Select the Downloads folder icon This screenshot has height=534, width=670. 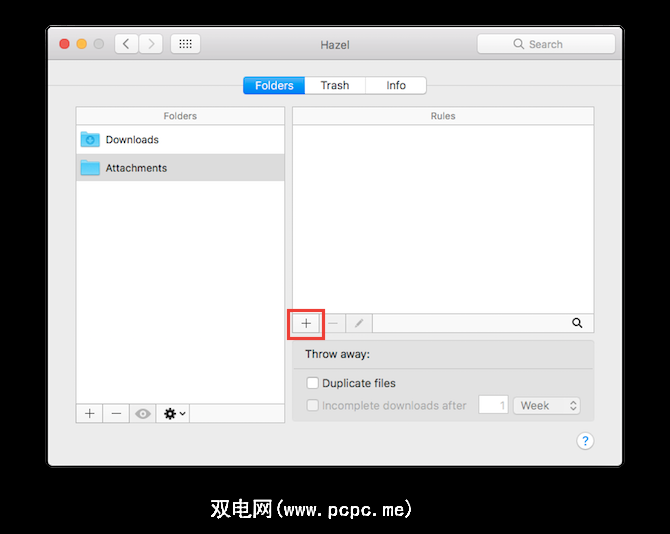pyautogui.click(x=90, y=139)
